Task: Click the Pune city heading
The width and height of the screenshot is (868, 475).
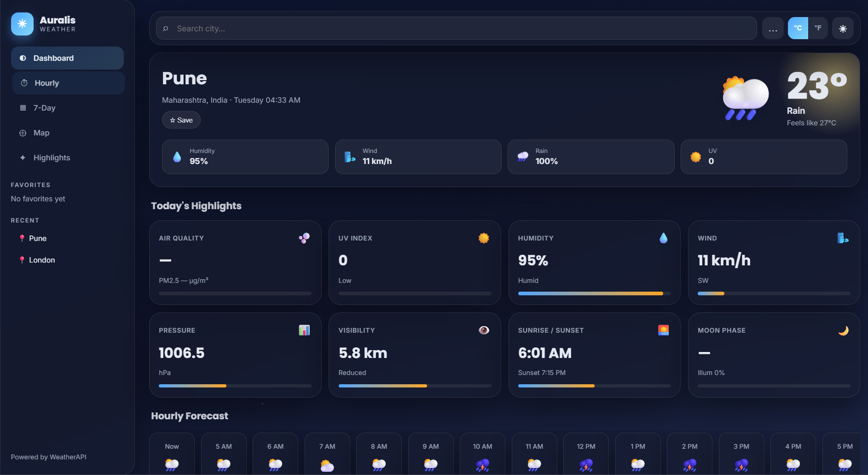Action: tap(184, 78)
